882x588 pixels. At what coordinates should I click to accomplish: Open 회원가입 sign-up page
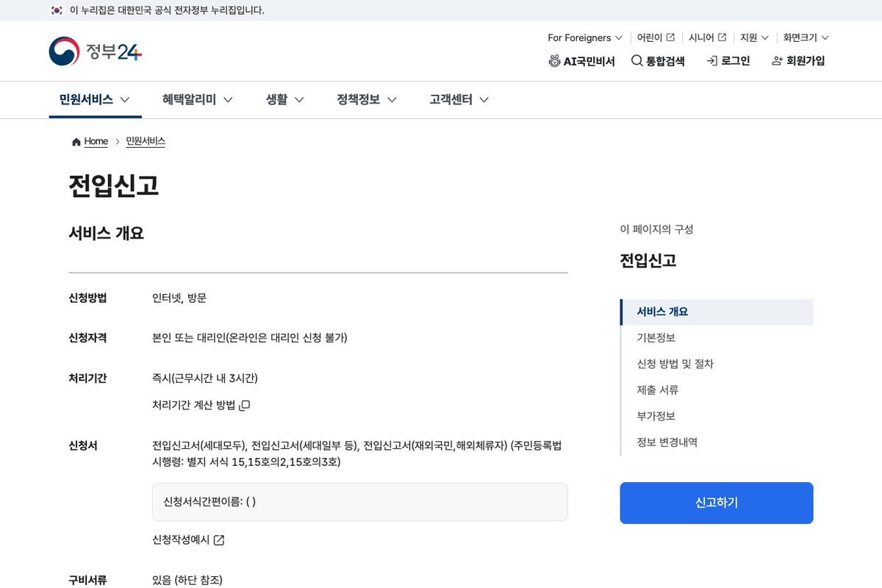click(798, 61)
